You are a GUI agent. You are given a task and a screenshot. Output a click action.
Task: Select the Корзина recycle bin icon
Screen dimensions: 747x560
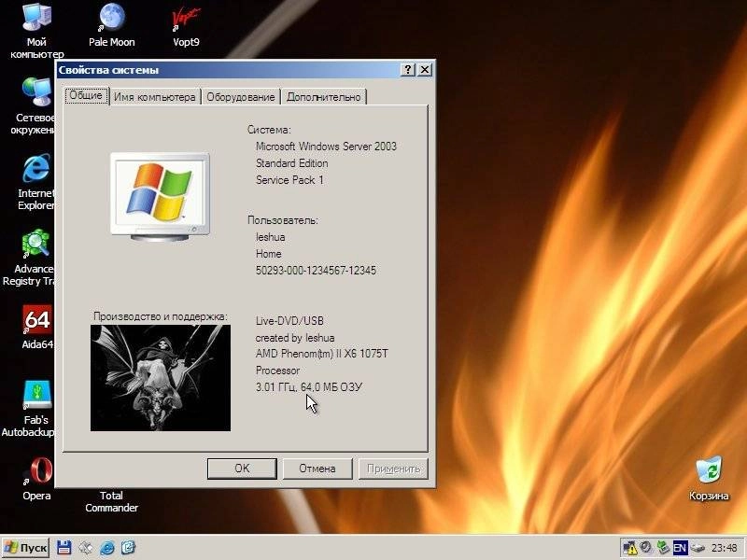click(x=709, y=470)
